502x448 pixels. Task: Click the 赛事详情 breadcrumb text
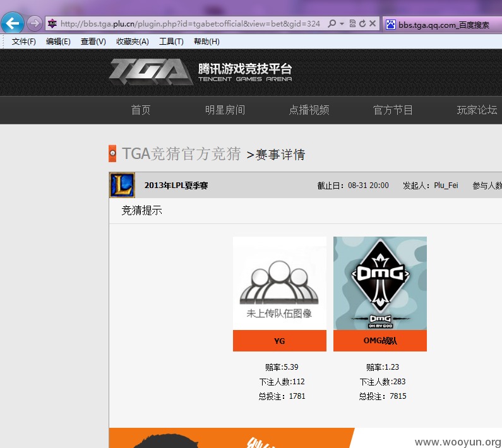(x=280, y=155)
